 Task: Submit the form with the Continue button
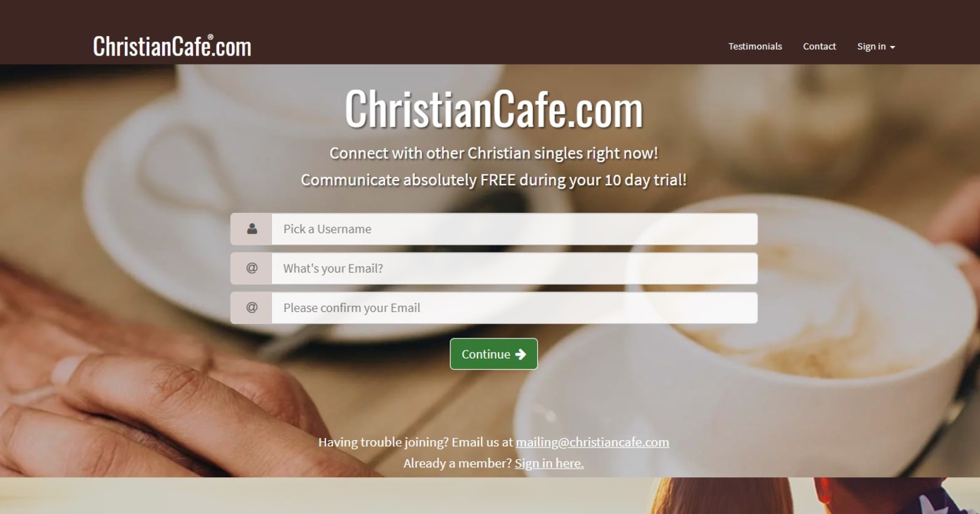(x=494, y=354)
